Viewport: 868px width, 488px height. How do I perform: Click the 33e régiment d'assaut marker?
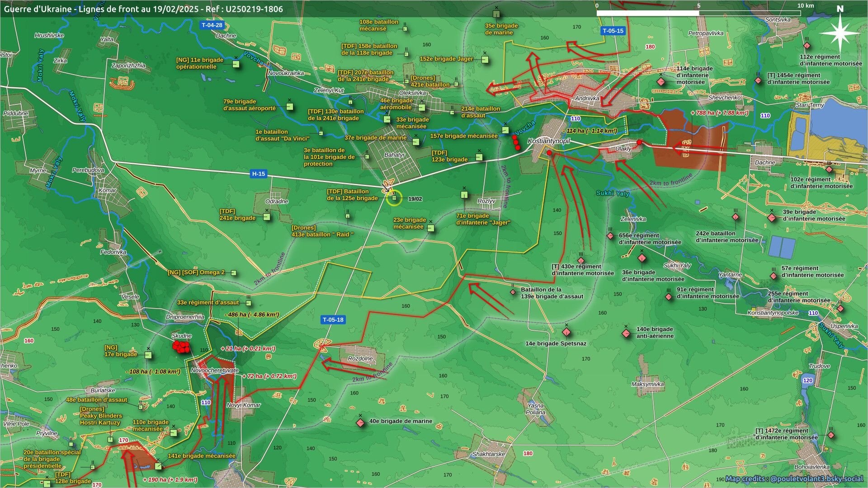click(x=248, y=303)
